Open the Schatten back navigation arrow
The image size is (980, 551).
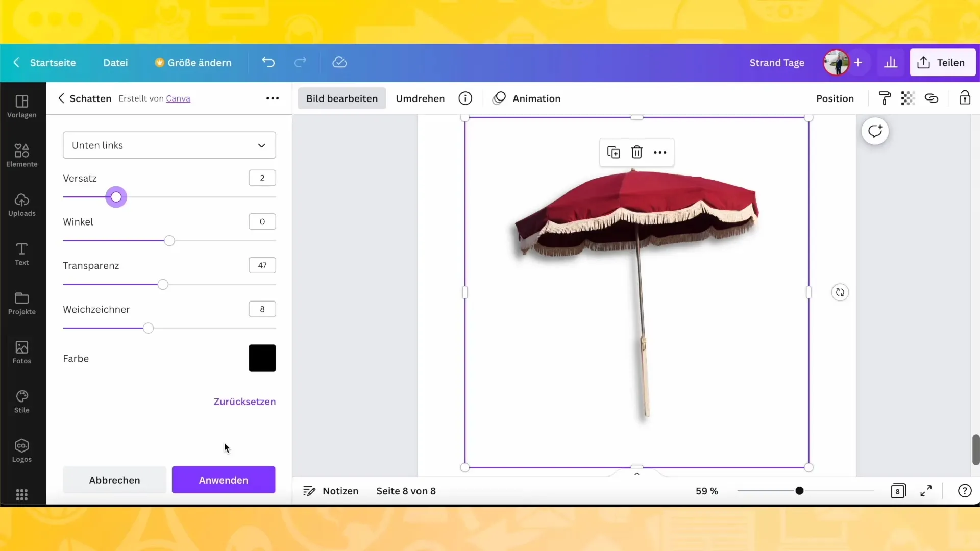pos(61,98)
